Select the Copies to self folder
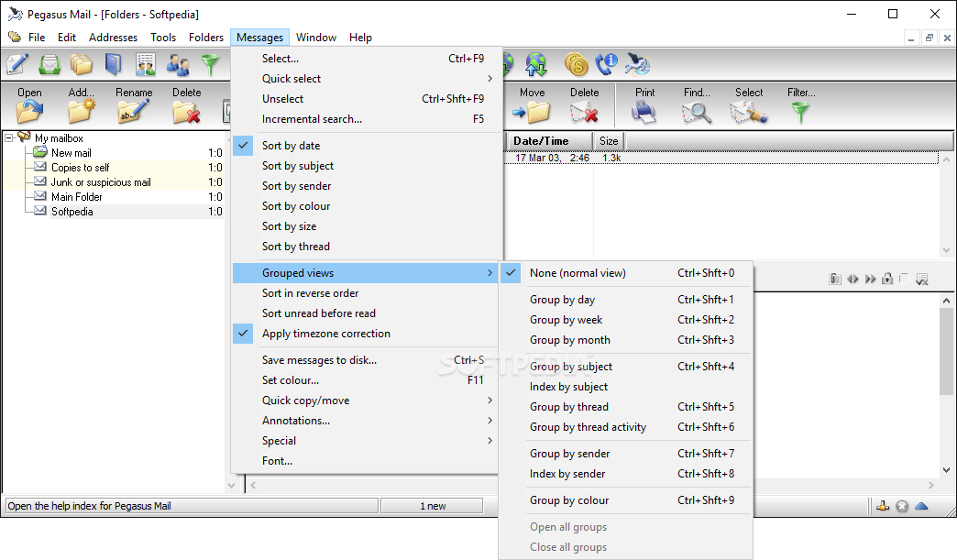The width and height of the screenshot is (957, 560). click(114, 167)
